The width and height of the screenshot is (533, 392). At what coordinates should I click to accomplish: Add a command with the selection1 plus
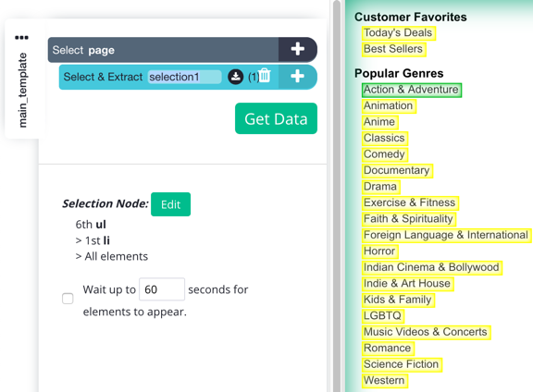coord(297,77)
